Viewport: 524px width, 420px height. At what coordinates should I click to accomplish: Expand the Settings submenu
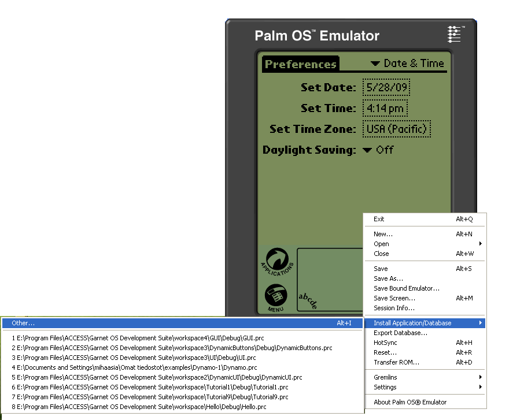tap(425, 387)
